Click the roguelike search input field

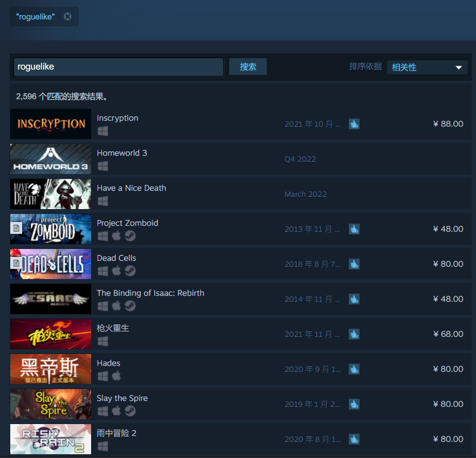coord(119,67)
